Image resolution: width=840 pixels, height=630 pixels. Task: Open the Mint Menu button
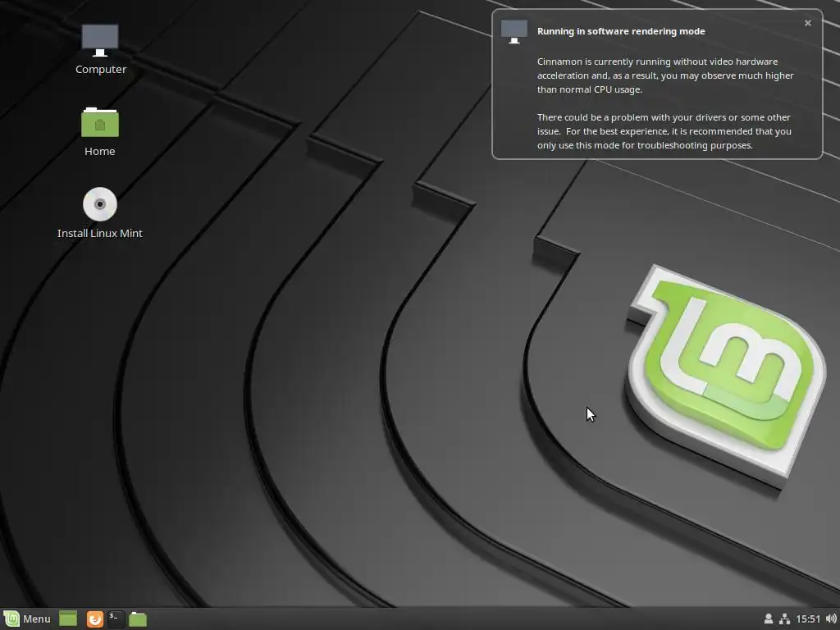coord(27,619)
